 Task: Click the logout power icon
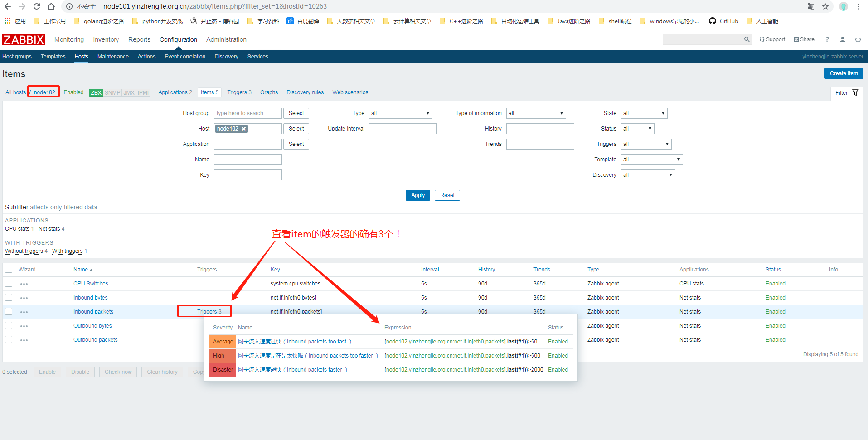[x=858, y=39]
